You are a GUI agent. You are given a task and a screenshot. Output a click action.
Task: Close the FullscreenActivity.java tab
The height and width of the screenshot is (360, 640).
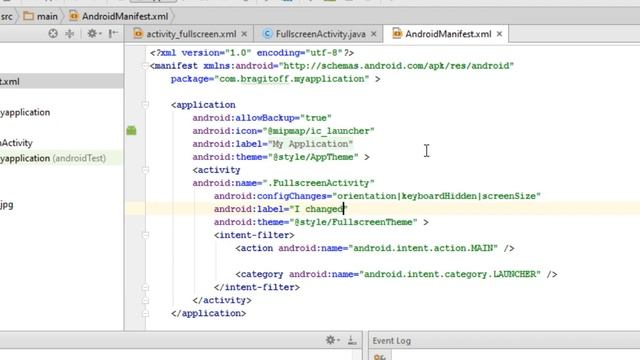(373, 34)
